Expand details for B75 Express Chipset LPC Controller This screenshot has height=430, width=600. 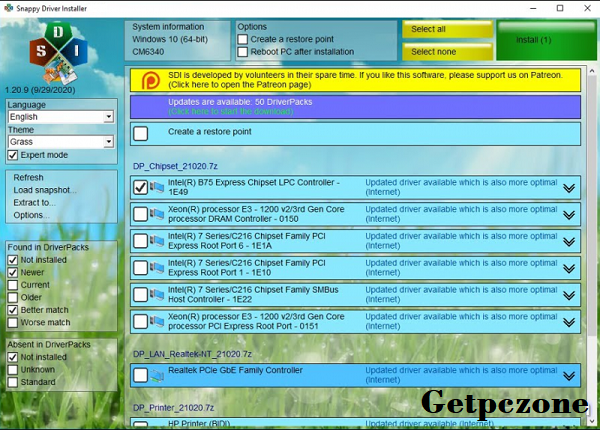(x=569, y=188)
